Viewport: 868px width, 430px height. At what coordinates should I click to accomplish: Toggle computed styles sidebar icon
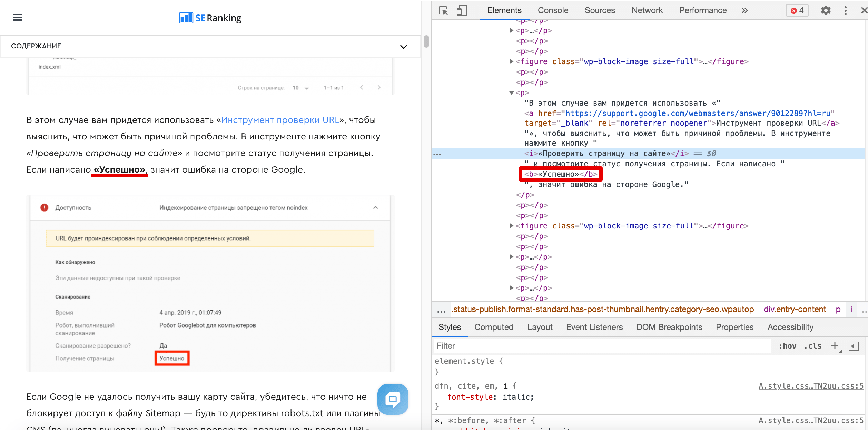pos(854,346)
